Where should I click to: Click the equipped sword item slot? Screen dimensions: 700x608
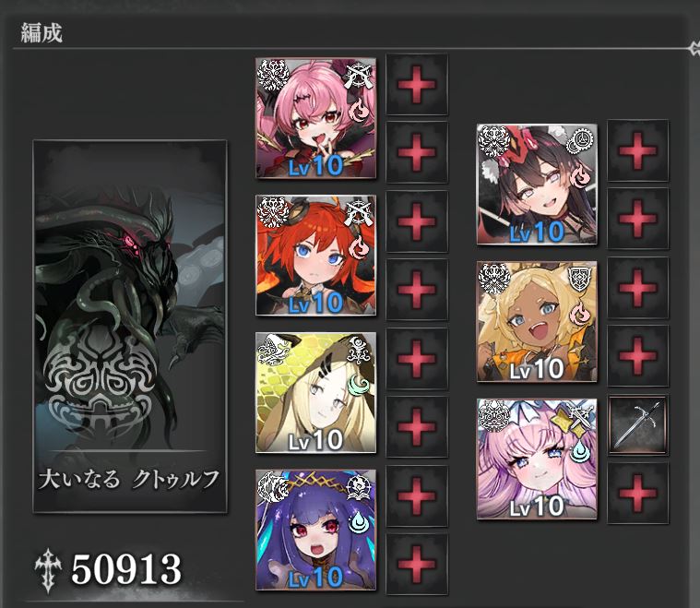(638, 425)
